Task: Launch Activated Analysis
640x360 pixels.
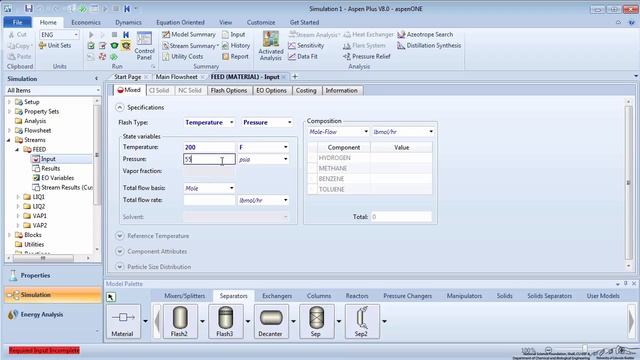Action: (271, 46)
